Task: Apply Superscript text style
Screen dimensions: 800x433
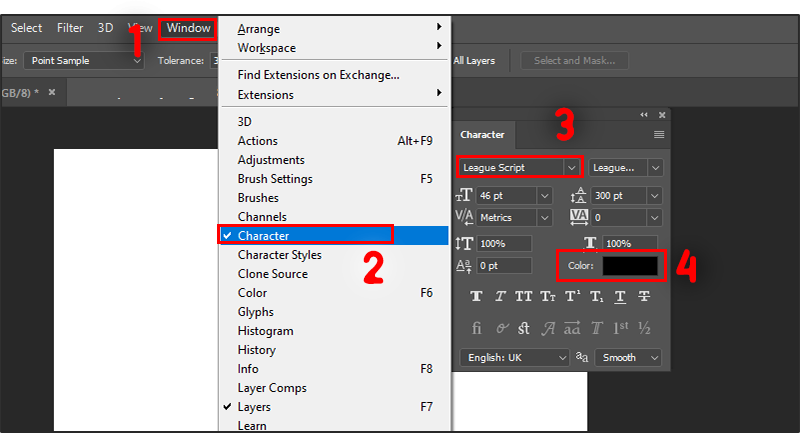Action: click(572, 296)
